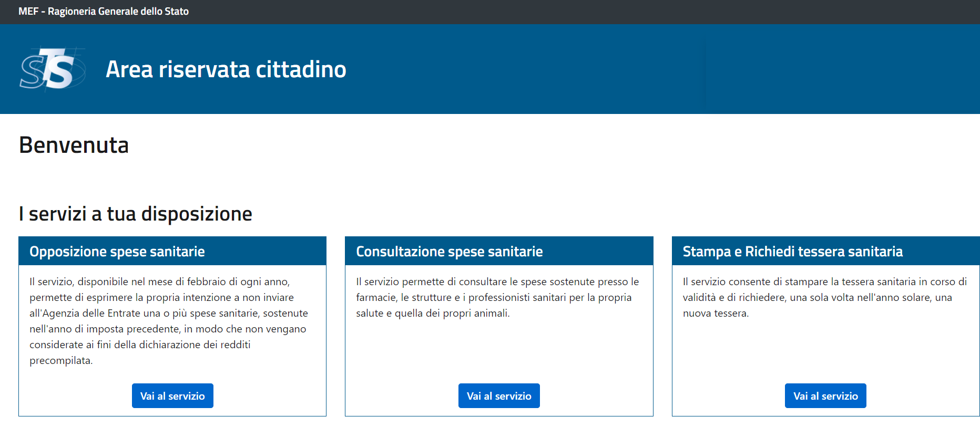Open Opposizione spese sanitarie service button
The width and height of the screenshot is (980, 438).
(x=172, y=396)
